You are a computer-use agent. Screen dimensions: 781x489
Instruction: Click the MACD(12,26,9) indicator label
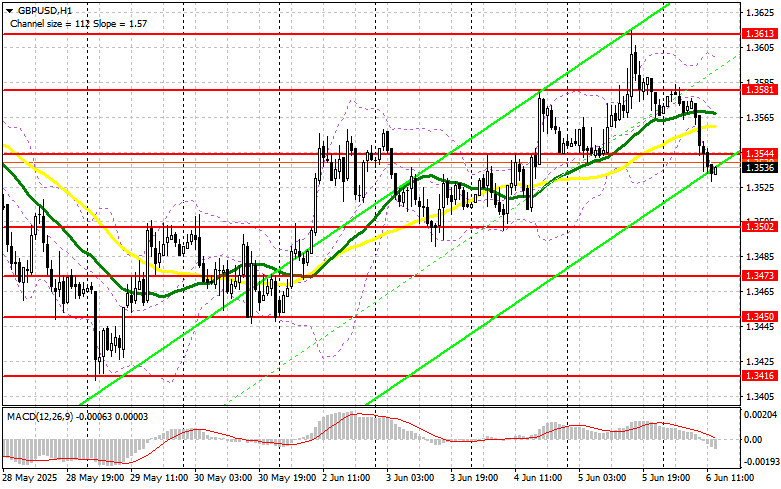78,416
